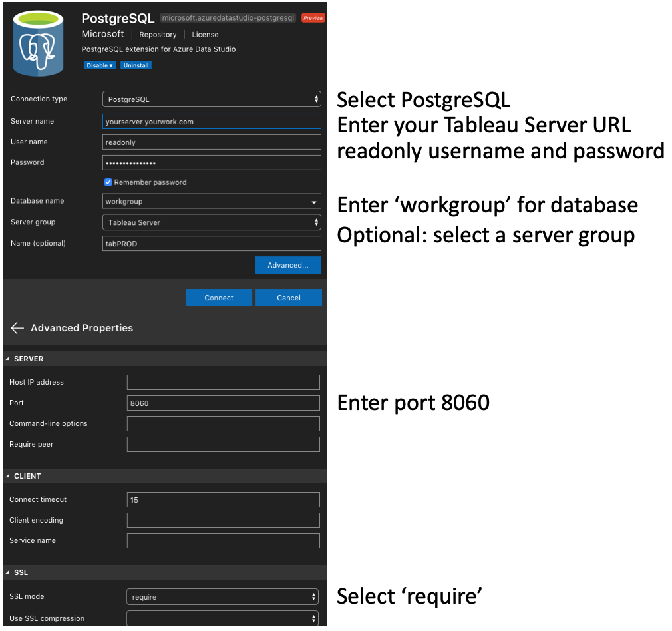Click the 'PostgreSQL extension for Azure Data Studio' description
Viewport: 672px width, 631px height.
click(x=158, y=49)
